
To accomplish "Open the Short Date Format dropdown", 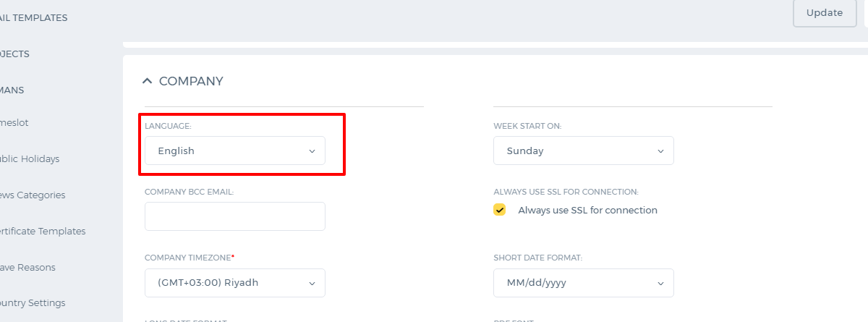I will [x=584, y=283].
